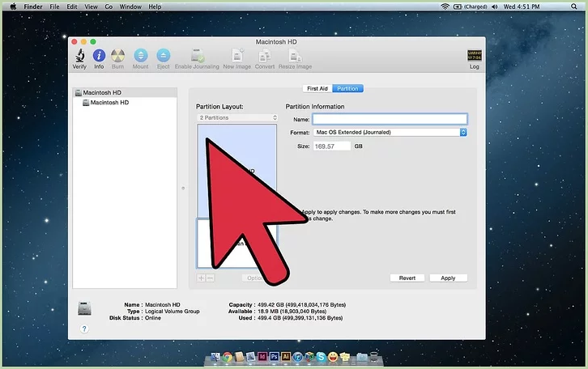
Task: Open Illustrator from the dock
Action: point(286,357)
